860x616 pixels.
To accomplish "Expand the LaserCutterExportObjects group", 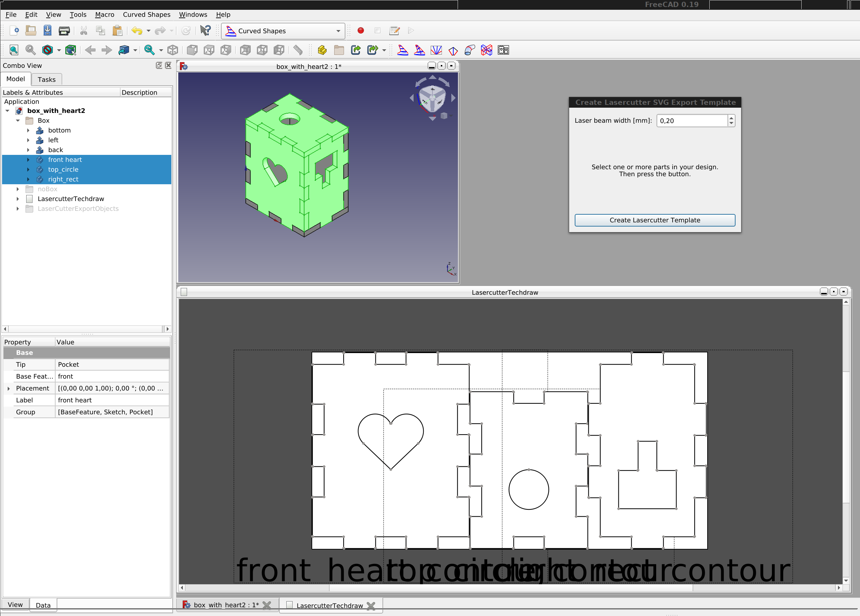I will (x=18, y=209).
